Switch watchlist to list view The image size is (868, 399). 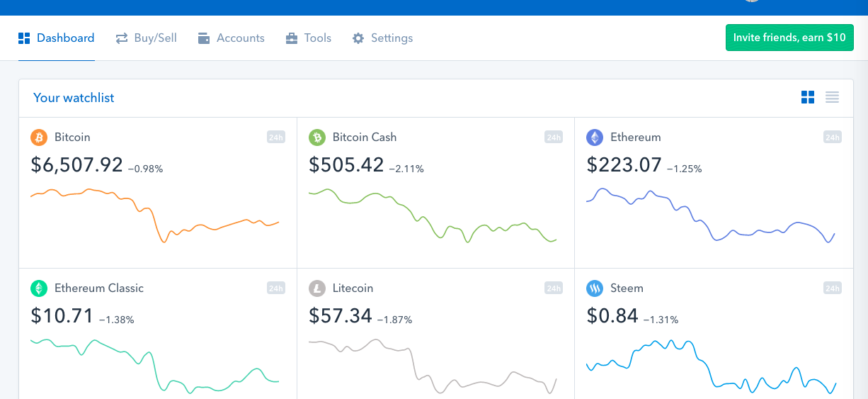(832, 98)
